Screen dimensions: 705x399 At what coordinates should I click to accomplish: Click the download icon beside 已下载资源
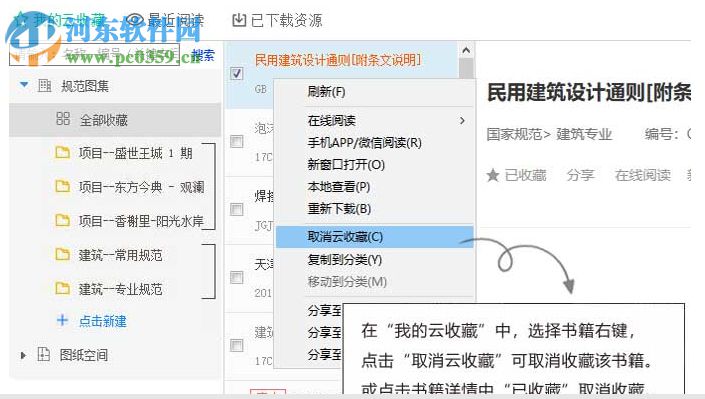click(239, 20)
